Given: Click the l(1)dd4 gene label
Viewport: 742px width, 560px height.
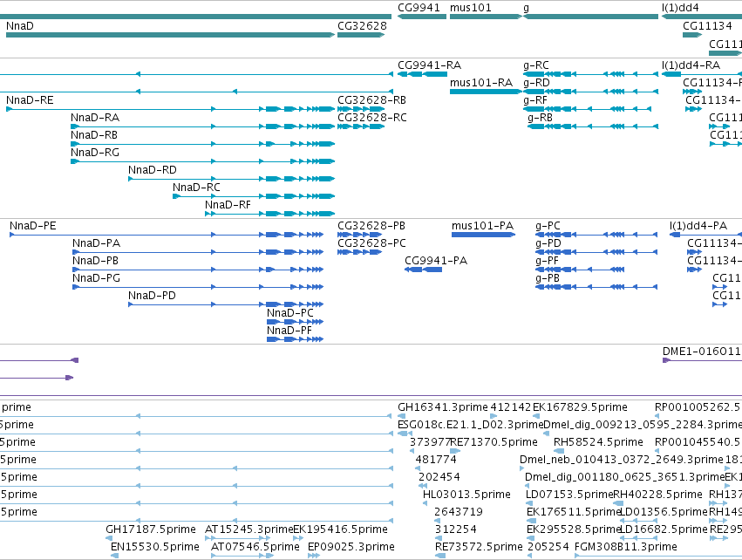Looking at the screenshot, I should tap(680, 8).
